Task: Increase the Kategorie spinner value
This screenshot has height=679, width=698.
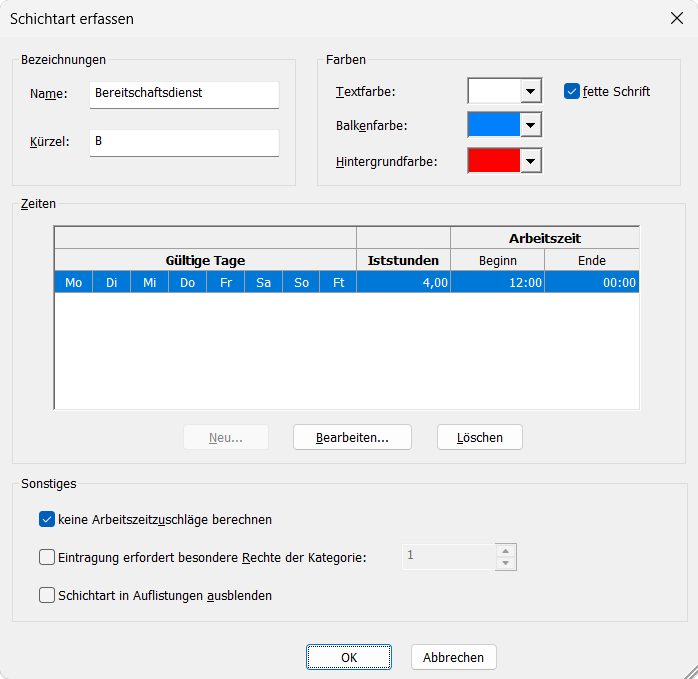Action: (506, 551)
